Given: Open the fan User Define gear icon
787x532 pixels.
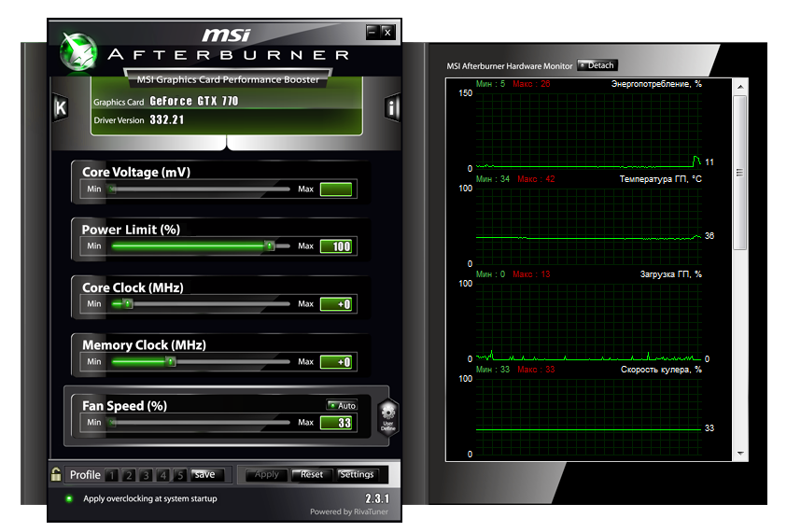Looking at the screenshot, I should click(388, 417).
